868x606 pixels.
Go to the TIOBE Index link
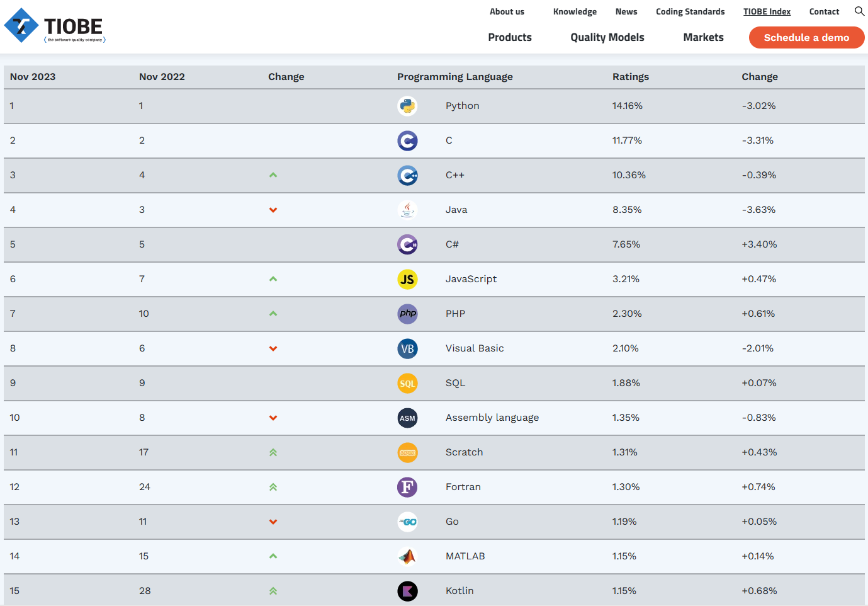(767, 11)
